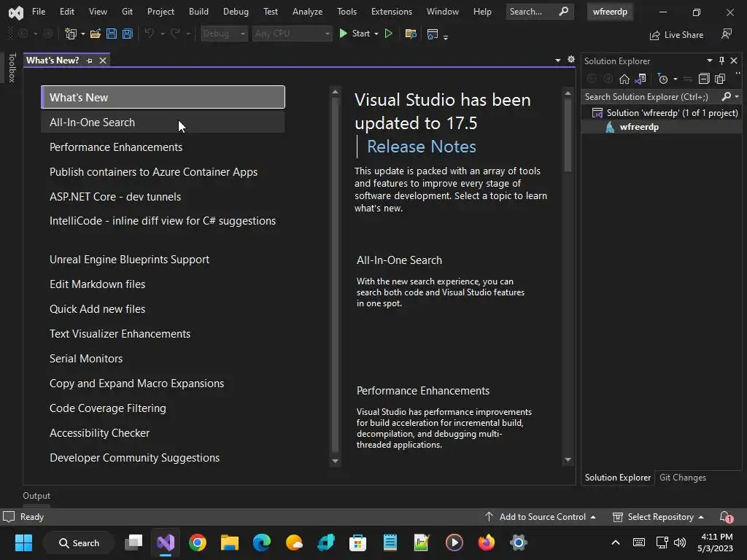Open the Release Notes link
Viewport: 747px width, 560px height.
[421, 146]
